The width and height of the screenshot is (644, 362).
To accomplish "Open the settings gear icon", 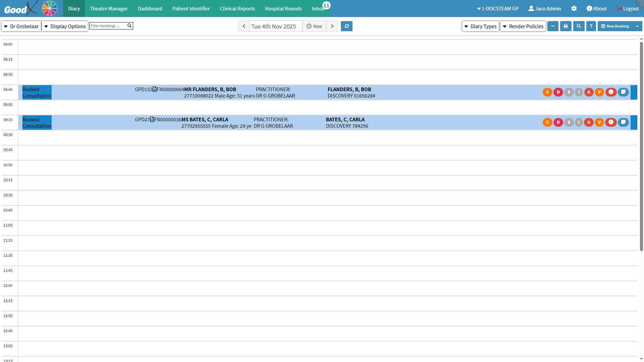I will (574, 8).
